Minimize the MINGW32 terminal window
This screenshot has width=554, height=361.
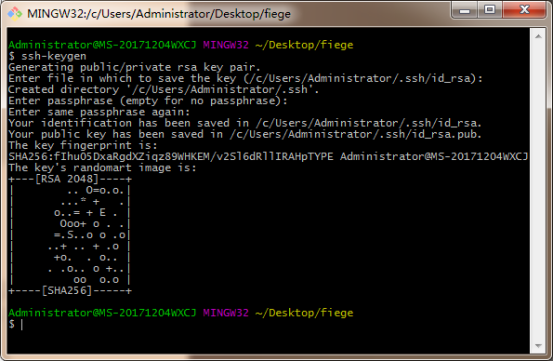(464, 10)
